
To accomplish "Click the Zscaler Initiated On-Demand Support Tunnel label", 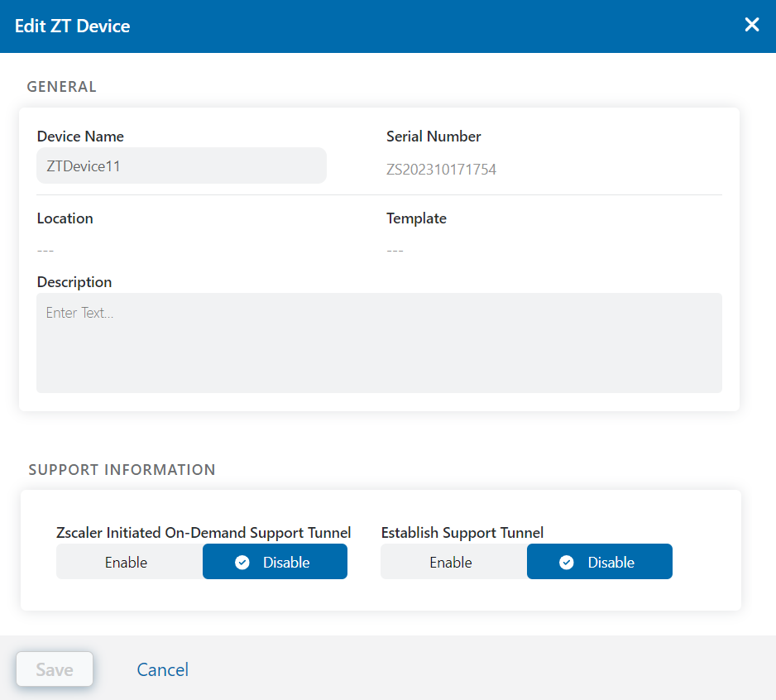I will (204, 533).
